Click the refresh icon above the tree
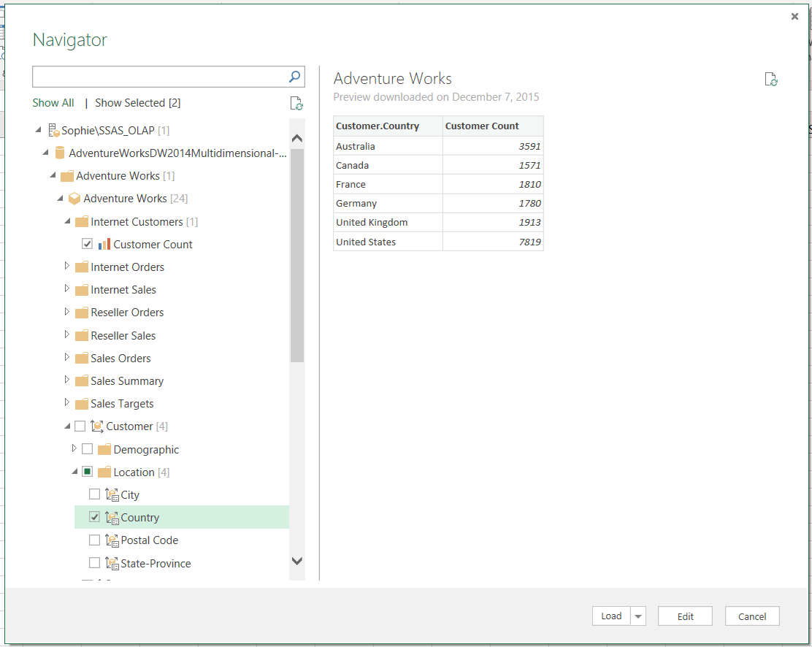 (296, 104)
